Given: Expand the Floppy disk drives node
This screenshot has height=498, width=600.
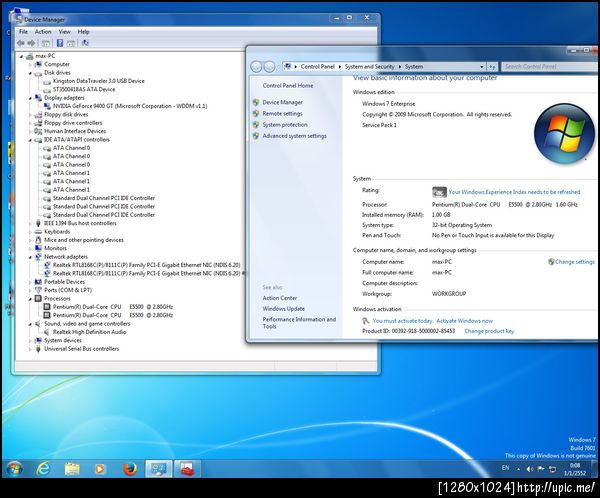Looking at the screenshot, I should 32,114.
